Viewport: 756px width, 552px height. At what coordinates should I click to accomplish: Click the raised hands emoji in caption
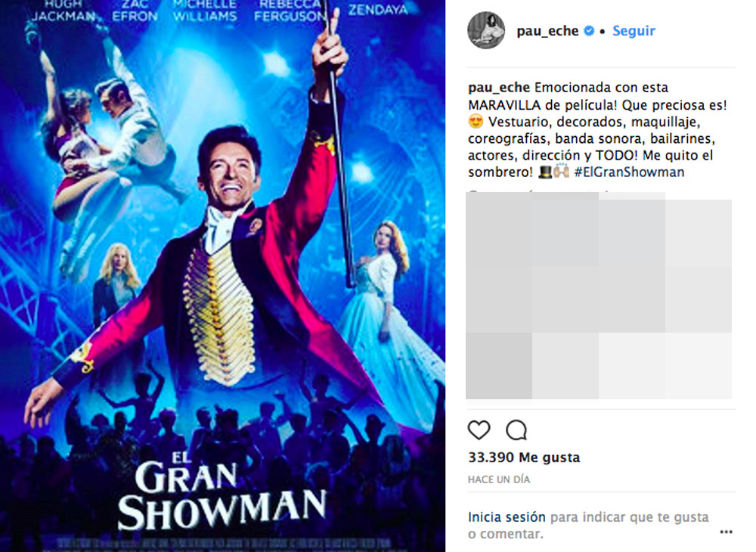click(561, 172)
